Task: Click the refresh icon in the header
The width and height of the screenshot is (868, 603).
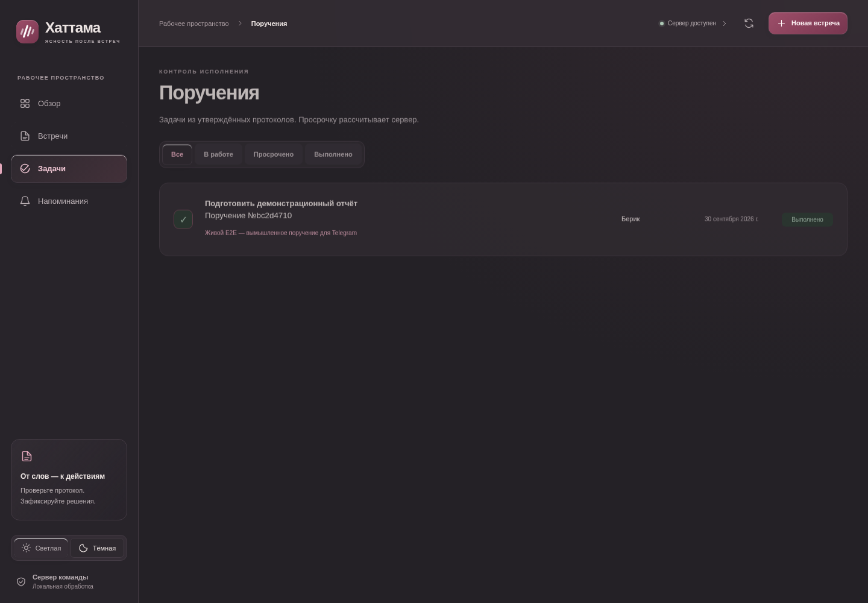Action: pos(749,24)
